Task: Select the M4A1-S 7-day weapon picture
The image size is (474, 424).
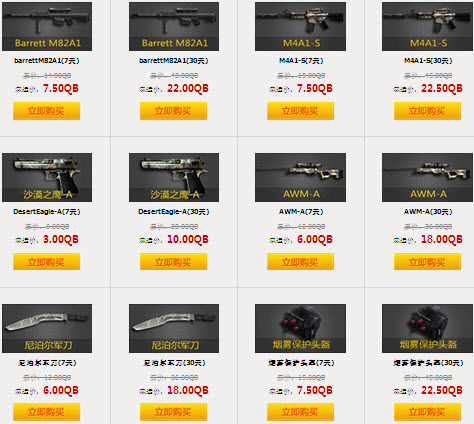Action: click(300, 26)
